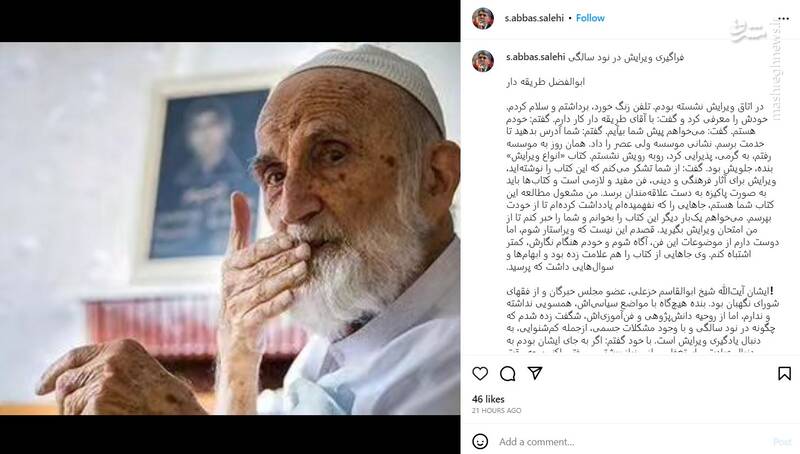Open the emoji picker smiley icon

(480, 441)
